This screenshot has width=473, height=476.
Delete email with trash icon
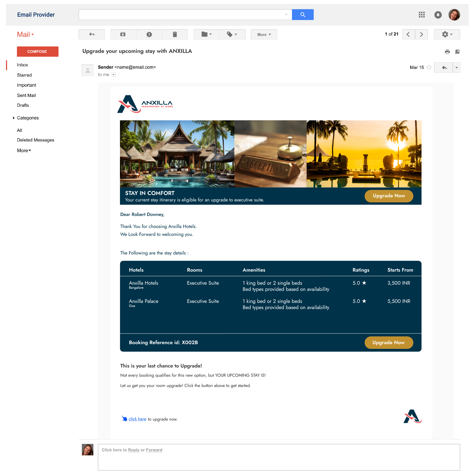(x=175, y=34)
